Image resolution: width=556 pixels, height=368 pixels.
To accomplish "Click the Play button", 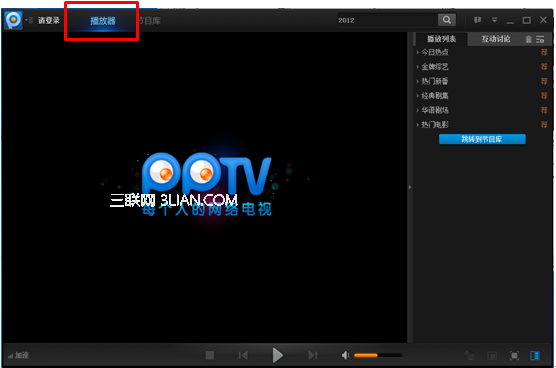I will point(278,355).
